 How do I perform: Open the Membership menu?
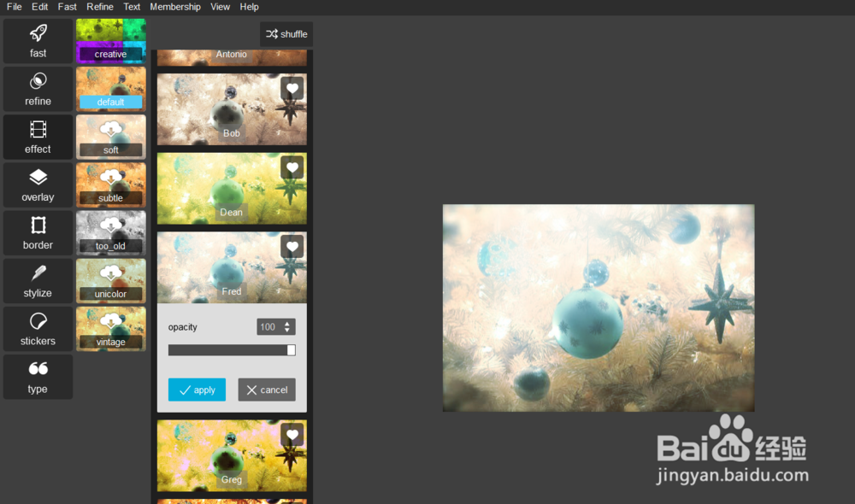point(175,7)
